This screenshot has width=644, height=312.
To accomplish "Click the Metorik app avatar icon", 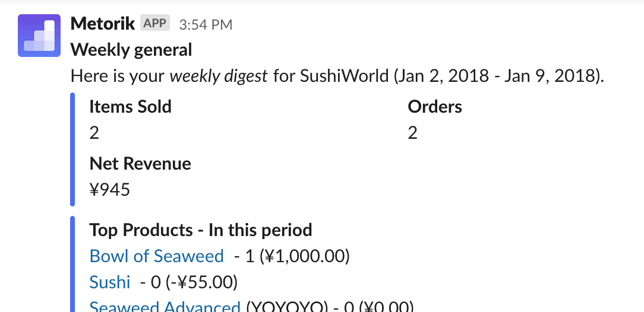I will click(39, 36).
